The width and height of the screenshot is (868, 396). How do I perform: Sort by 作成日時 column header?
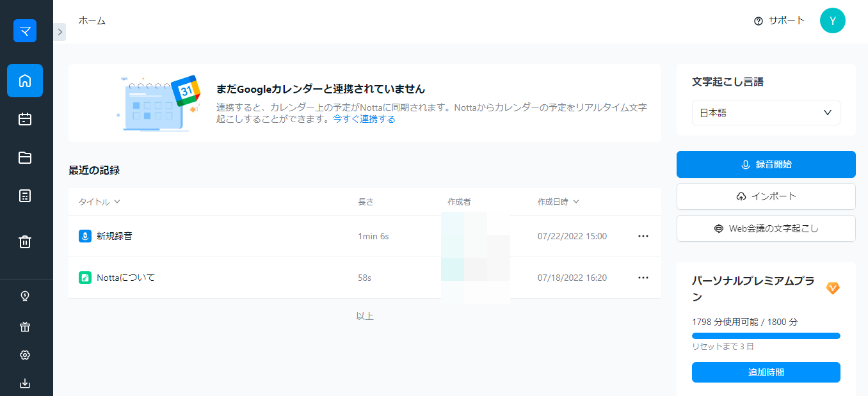(x=558, y=202)
